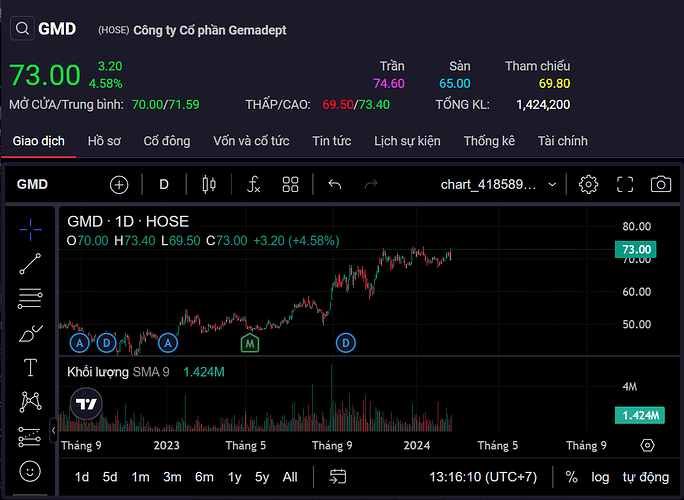Undo the last chart action
Viewport: 684px width, 500px height.
tap(335, 185)
